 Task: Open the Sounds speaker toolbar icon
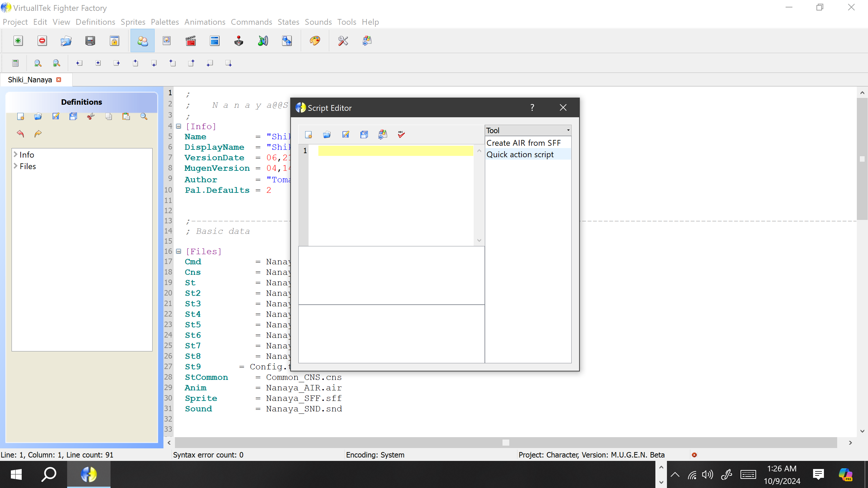263,41
